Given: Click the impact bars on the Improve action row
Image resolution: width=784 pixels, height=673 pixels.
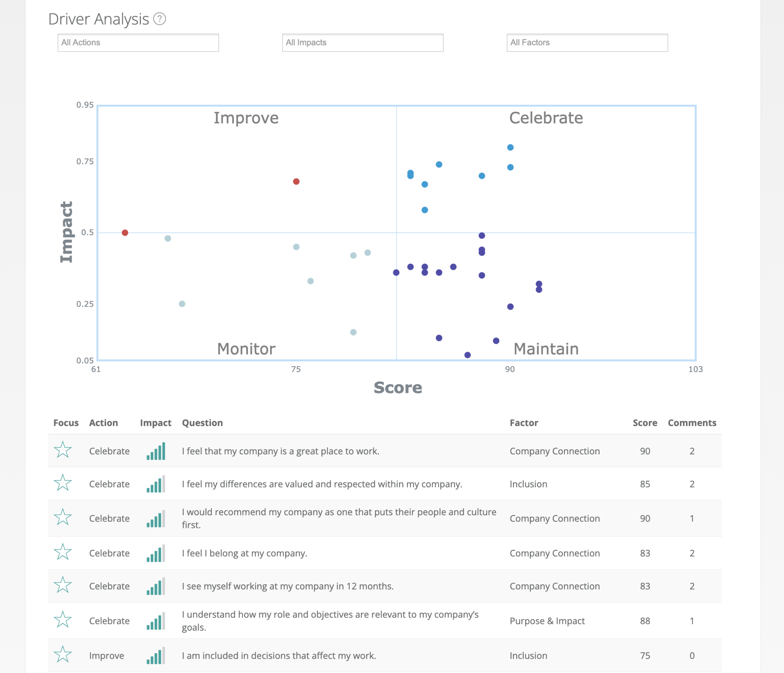Looking at the screenshot, I should (155, 655).
